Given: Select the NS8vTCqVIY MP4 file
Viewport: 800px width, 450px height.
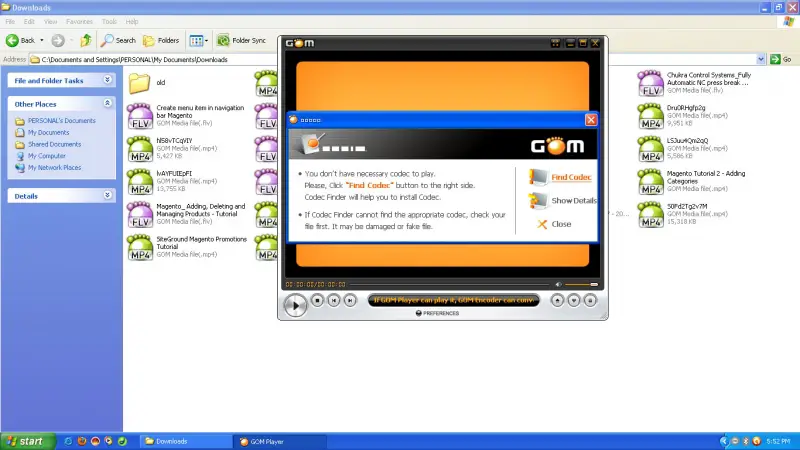Looking at the screenshot, I should coord(172,148).
